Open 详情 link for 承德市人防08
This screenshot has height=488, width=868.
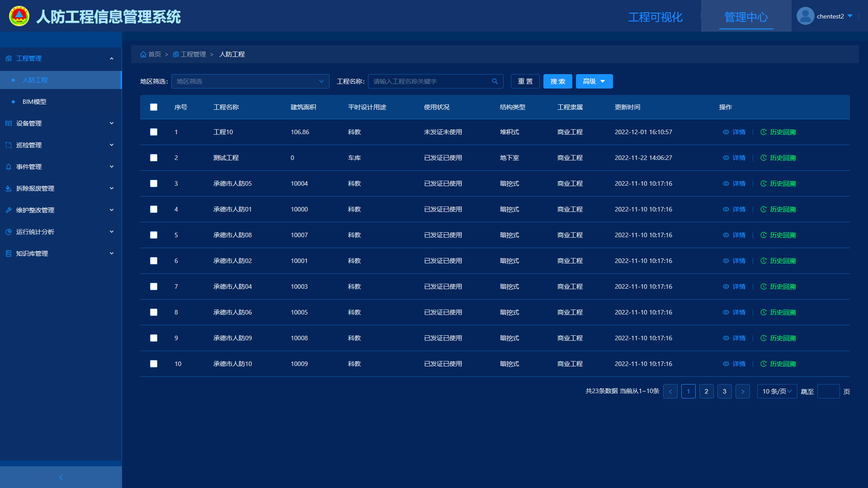coord(739,235)
